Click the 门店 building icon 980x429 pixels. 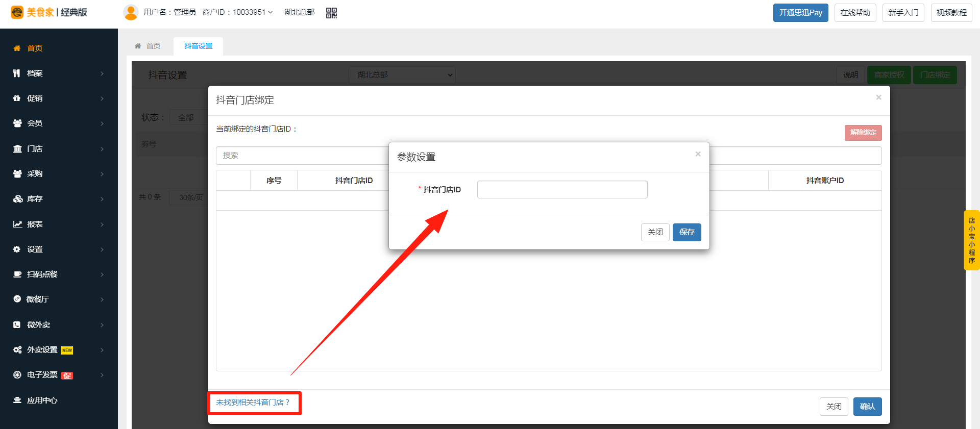17,149
